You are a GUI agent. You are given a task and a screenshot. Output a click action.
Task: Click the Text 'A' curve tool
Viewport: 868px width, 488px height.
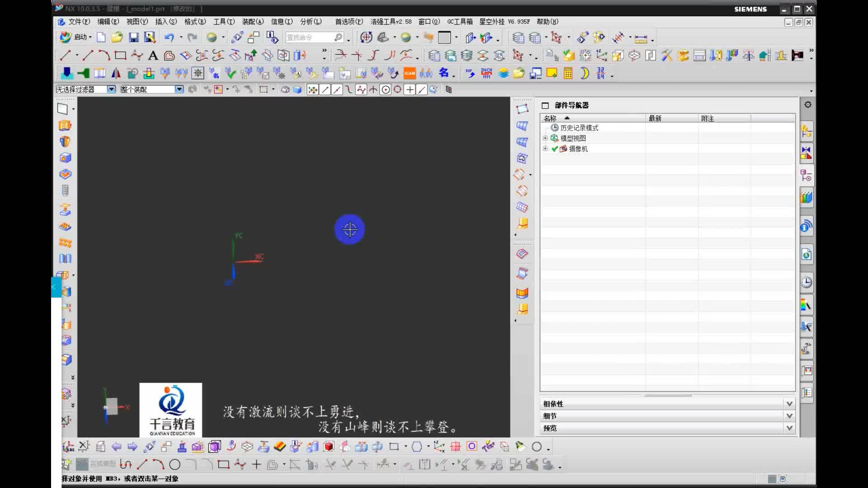tap(153, 56)
